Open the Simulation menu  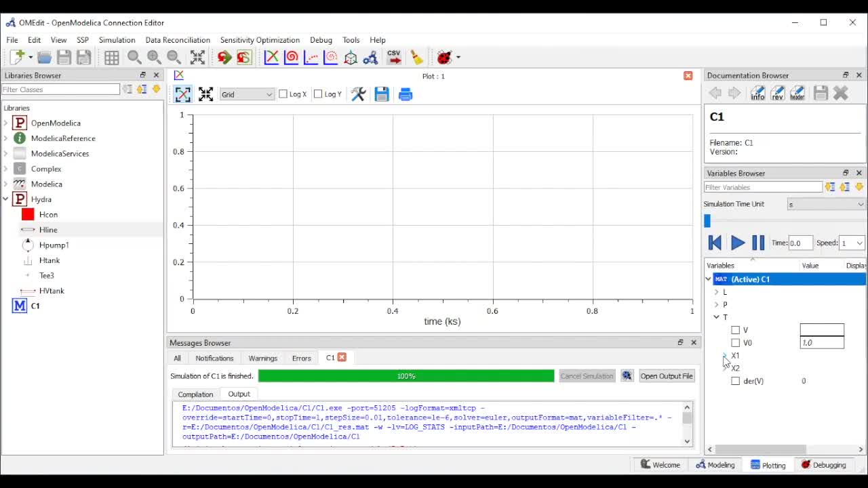[x=117, y=40]
